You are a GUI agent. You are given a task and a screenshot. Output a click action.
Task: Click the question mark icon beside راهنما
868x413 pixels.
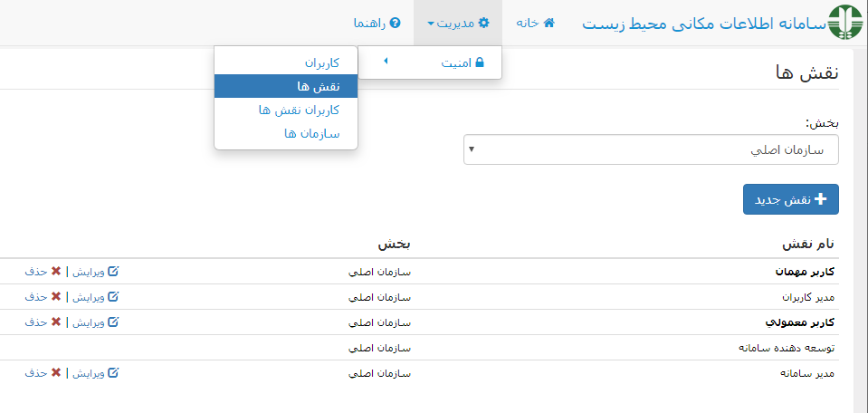[x=396, y=23]
